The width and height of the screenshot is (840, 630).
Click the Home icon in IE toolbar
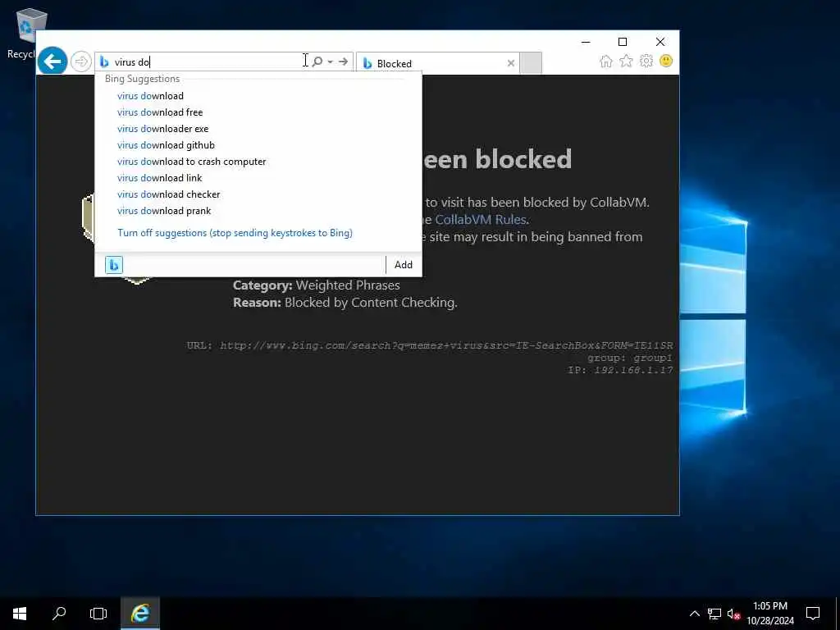click(606, 61)
